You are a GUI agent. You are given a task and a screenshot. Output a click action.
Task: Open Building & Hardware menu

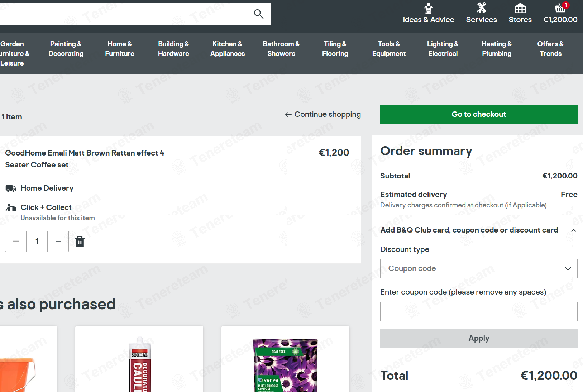[x=173, y=49]
